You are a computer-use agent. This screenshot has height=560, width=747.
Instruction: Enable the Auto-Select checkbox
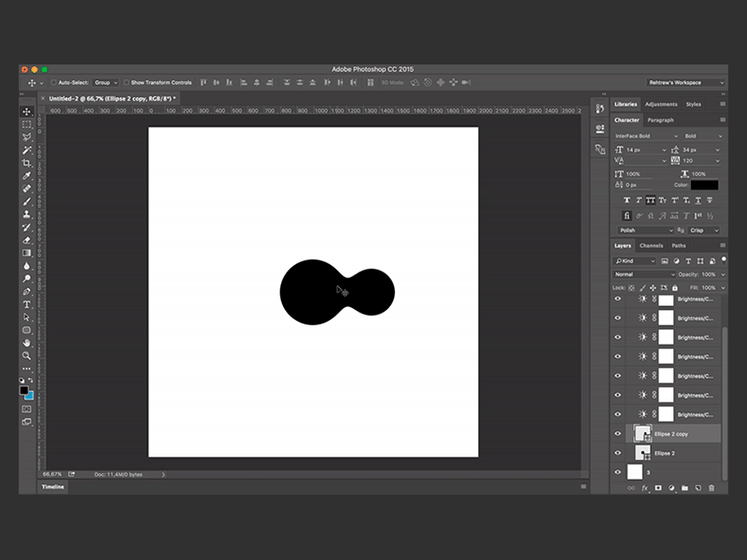click(x=53, y=82)
